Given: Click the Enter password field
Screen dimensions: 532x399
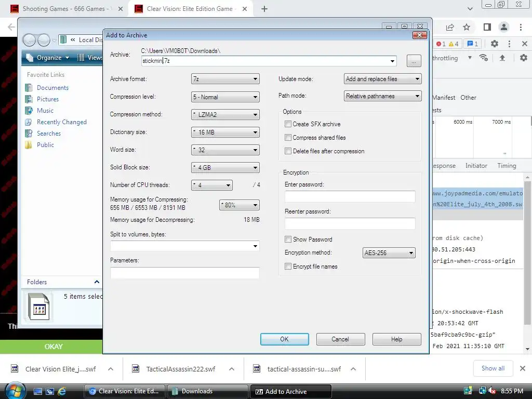Looking at the screenshot, I should [x=350, y=196].
